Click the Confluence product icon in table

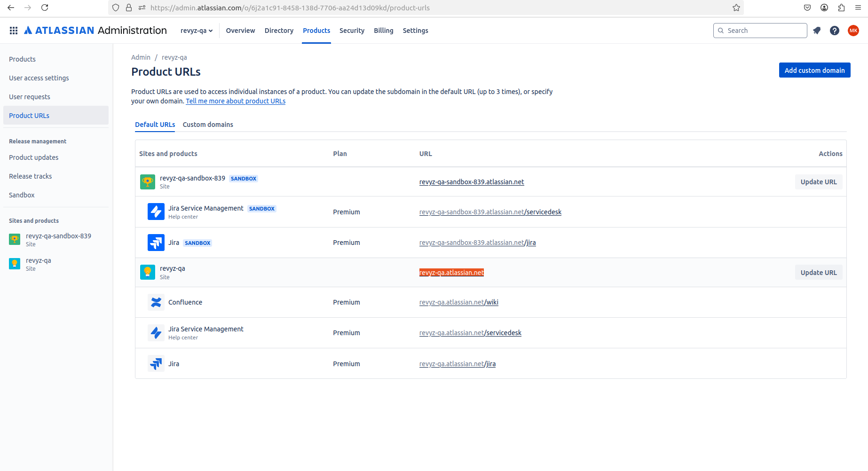point(156,302)
